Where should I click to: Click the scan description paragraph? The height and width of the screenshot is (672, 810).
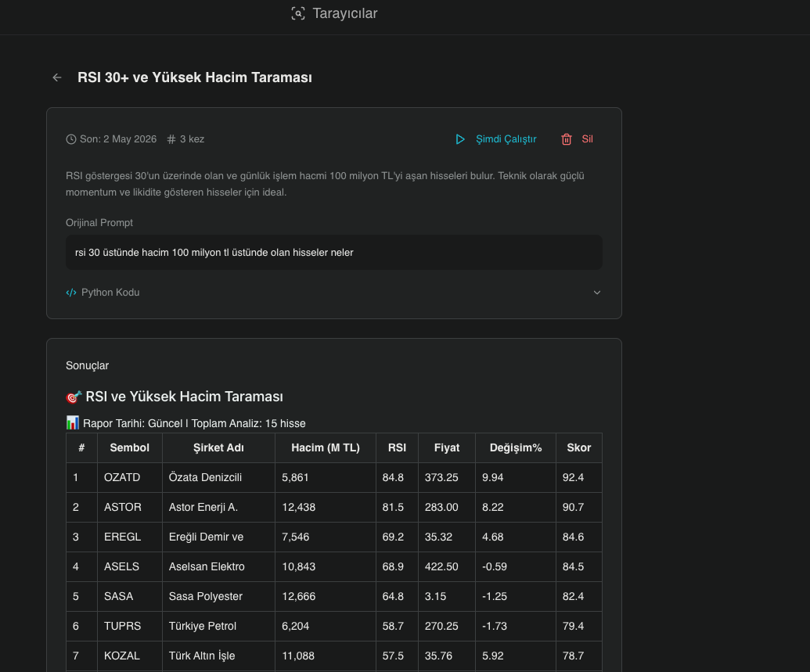[325, 184]
